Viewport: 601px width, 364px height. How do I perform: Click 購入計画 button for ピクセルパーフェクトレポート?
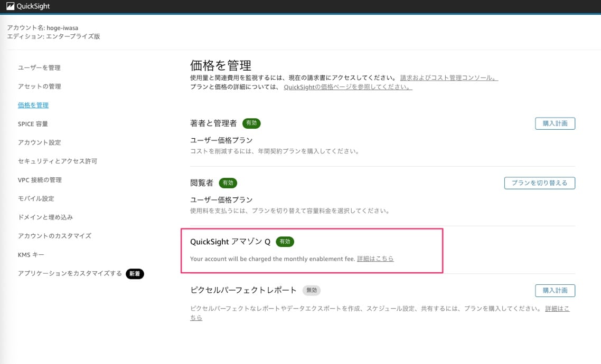[x=555, y=291]
